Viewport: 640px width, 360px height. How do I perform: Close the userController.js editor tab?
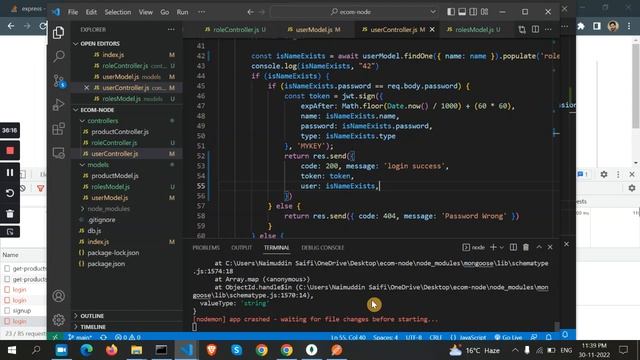point(432,29)
